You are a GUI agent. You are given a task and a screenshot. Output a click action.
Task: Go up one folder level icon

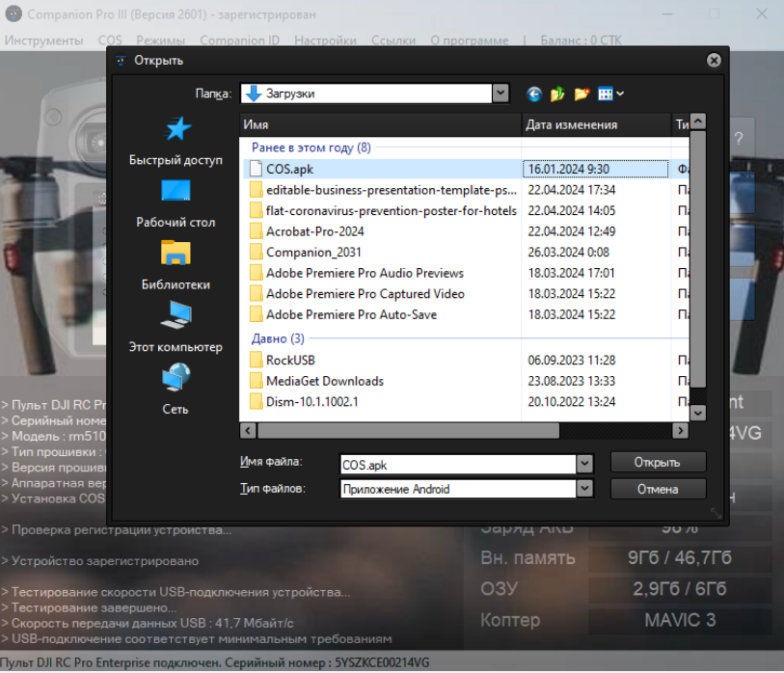point(557,94)
